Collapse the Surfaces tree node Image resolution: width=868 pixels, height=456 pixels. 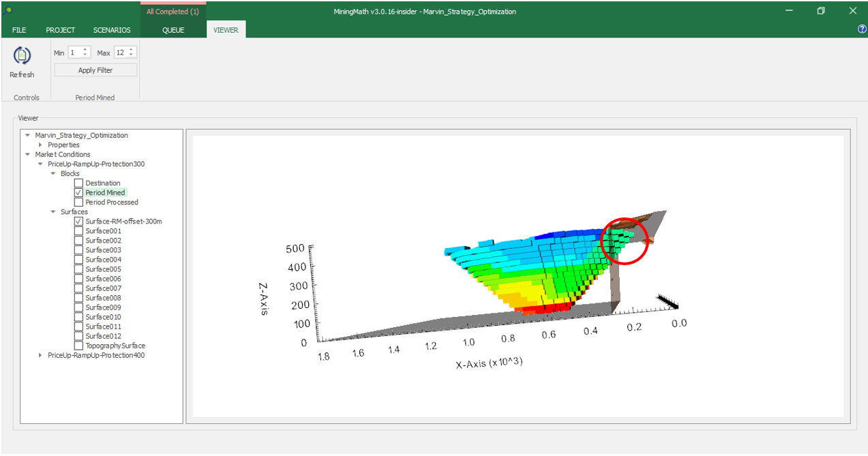pyautogui.click(x=54, y=212)
